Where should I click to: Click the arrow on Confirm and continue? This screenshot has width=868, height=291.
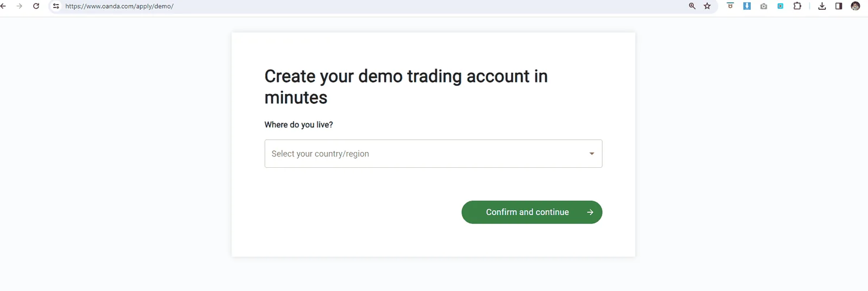tap(590, 212)
